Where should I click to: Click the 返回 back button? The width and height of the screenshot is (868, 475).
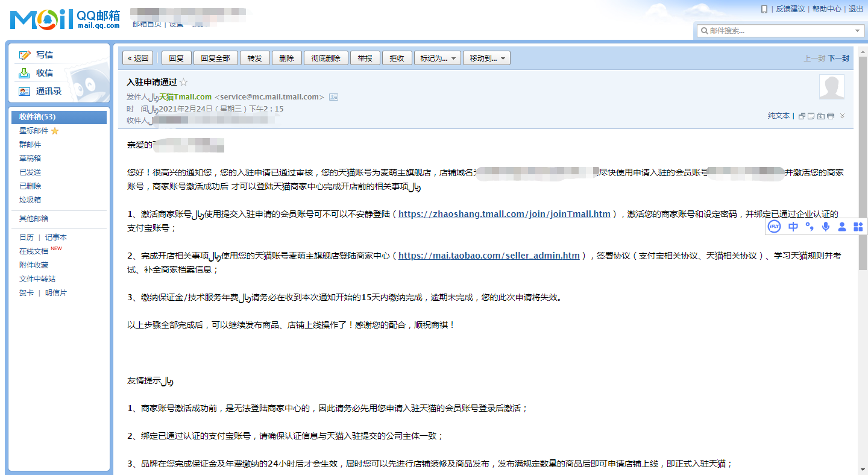tap(138, 58)
